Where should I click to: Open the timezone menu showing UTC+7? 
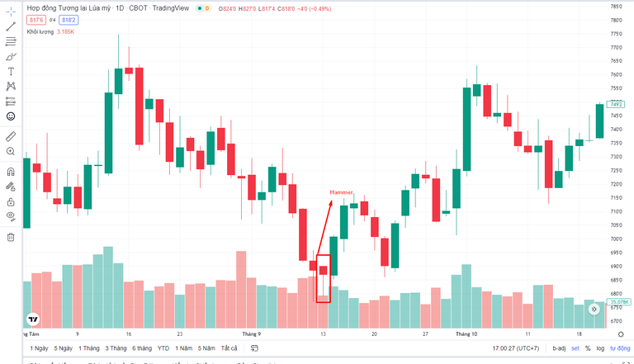coord(515,348)
